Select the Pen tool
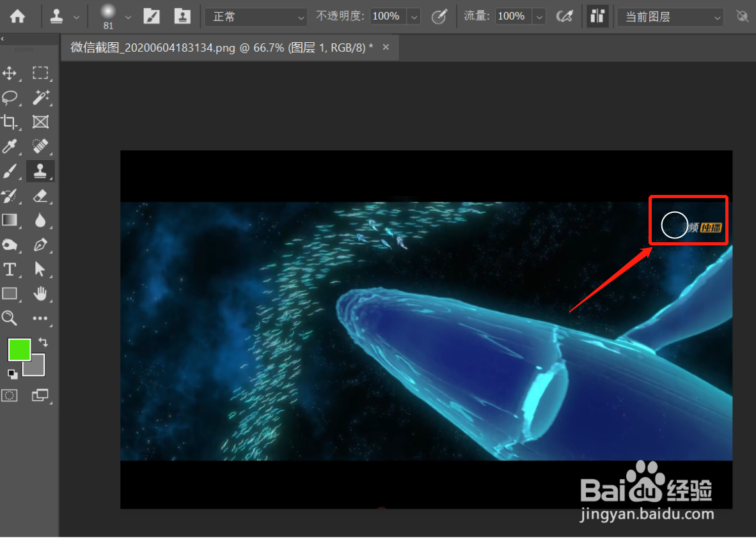This screenshot has width=756, height=540. [x=40, y=245]
